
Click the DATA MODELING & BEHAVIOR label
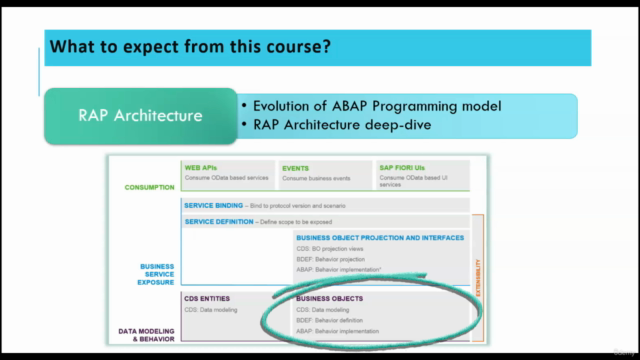coord(147,335)
